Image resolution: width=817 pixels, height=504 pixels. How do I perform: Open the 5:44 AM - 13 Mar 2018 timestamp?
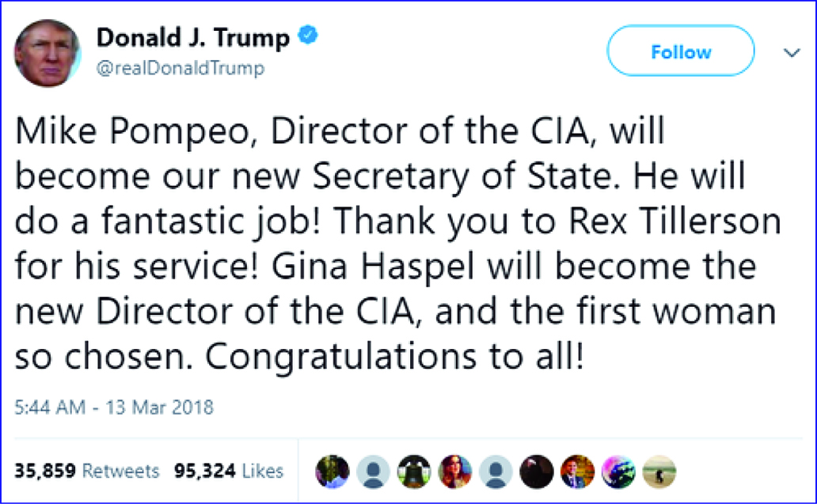pyautogui.click(x=114, y=408)
